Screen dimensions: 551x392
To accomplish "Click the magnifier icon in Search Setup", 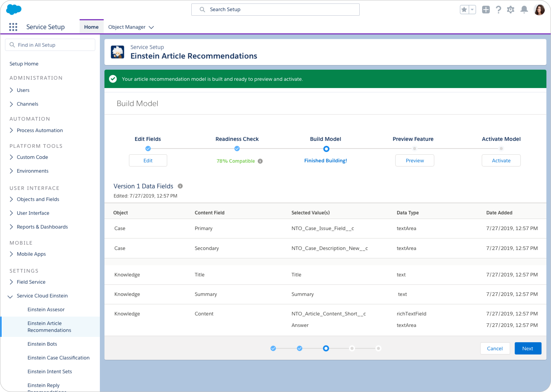I will pos(202,9).
